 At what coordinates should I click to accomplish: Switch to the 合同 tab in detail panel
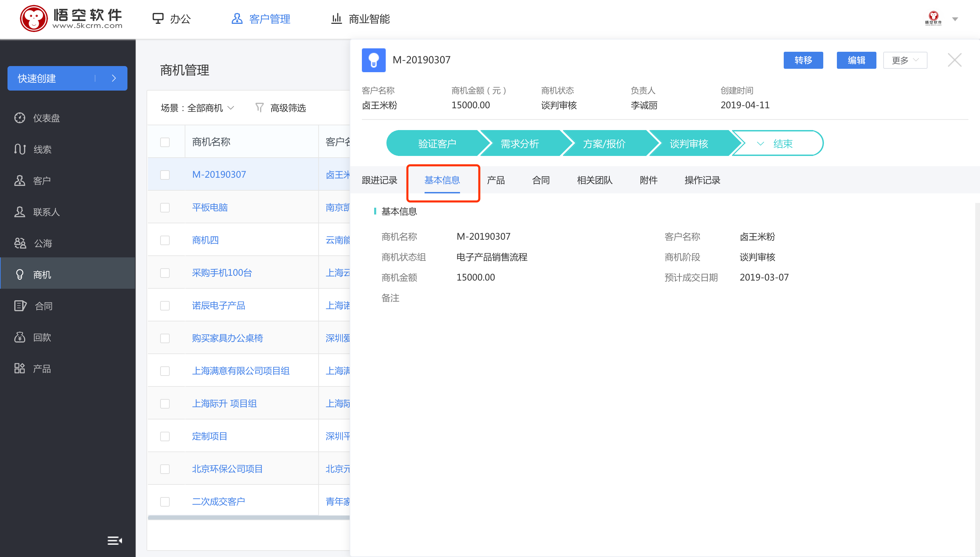[x=541, y=180]
